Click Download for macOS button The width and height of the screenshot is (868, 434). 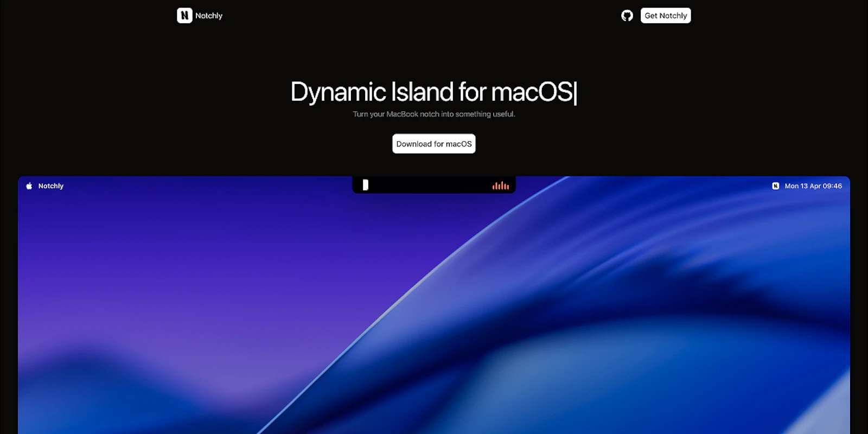point(434,144)
